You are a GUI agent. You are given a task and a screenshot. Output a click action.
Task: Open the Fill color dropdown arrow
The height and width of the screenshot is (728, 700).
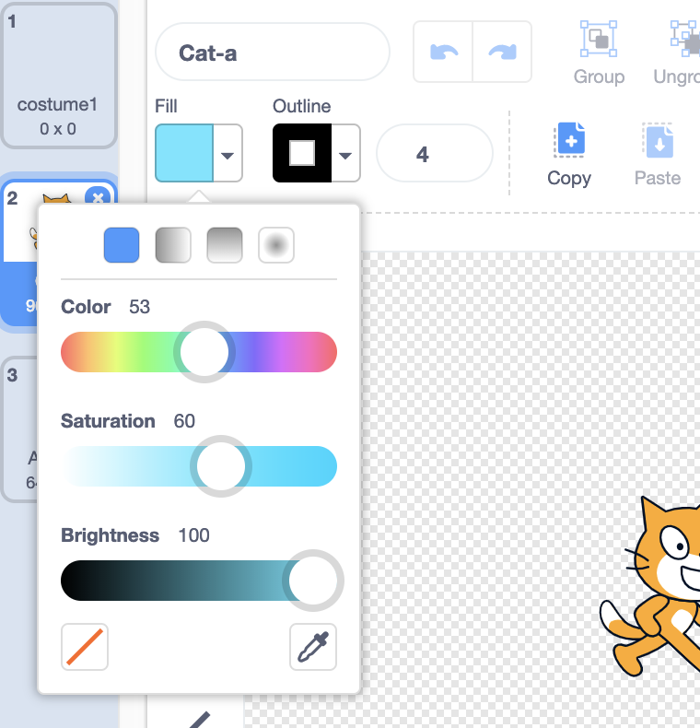(x=227, y=155)
